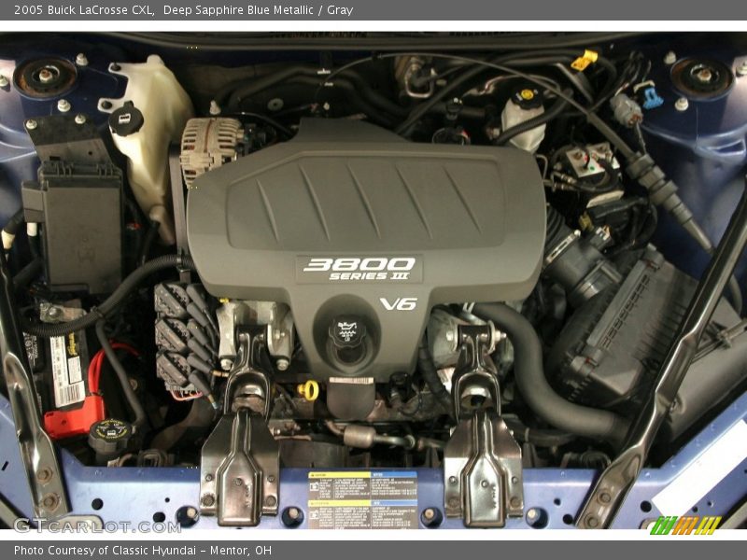
Task: Click the white battery label sticker
Action: [x=67, y=371]
